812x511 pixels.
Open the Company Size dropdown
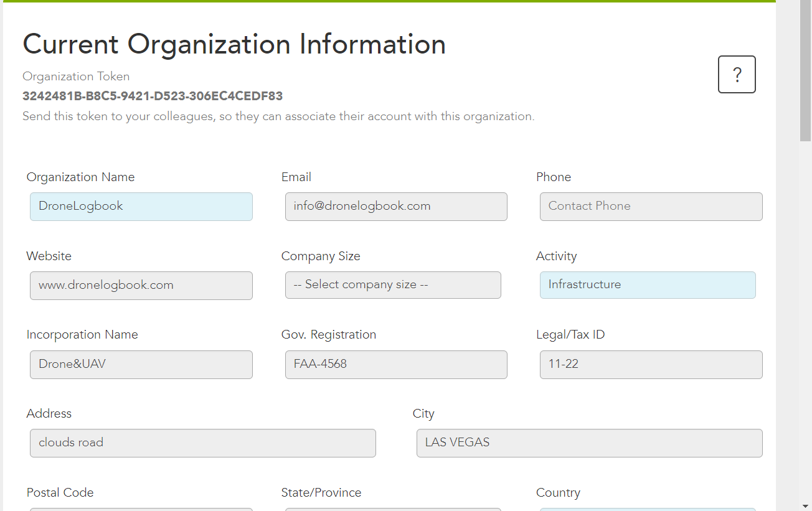click(x=393, y=285)
